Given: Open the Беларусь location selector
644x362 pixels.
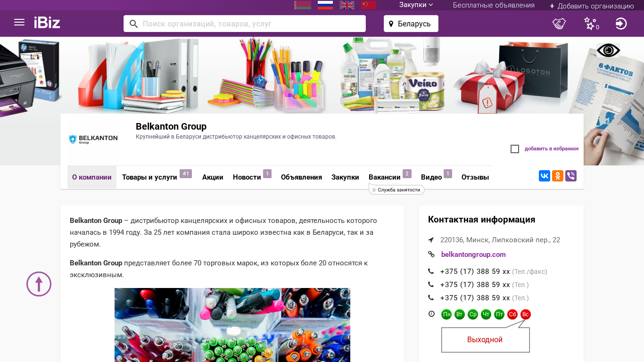Looking at the screenshot, I should [411, 24].
